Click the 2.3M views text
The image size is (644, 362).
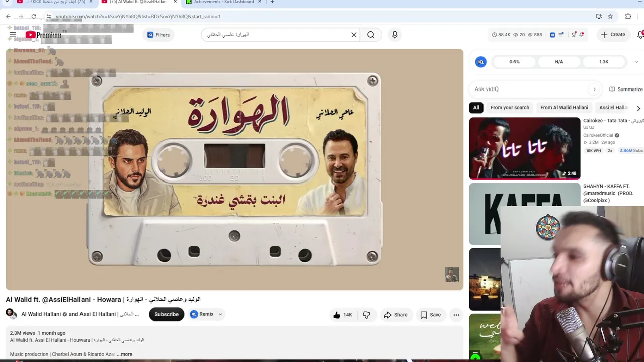click(x=23, y=333)
